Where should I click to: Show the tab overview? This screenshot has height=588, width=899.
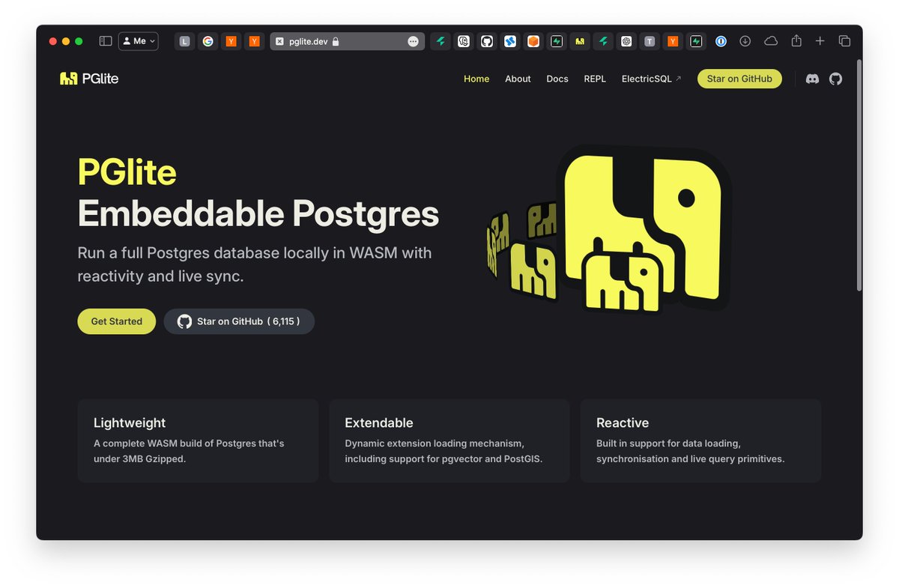(844, 41)
